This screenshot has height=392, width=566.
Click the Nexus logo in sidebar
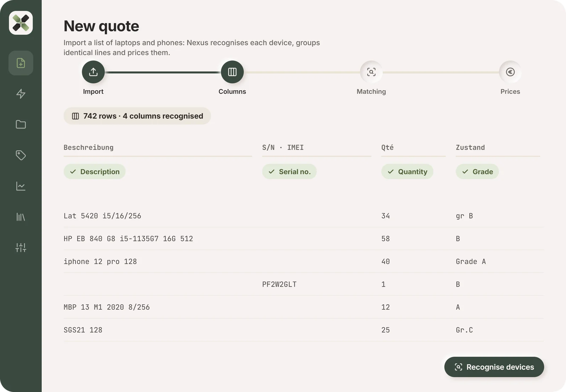click(21, 23)
